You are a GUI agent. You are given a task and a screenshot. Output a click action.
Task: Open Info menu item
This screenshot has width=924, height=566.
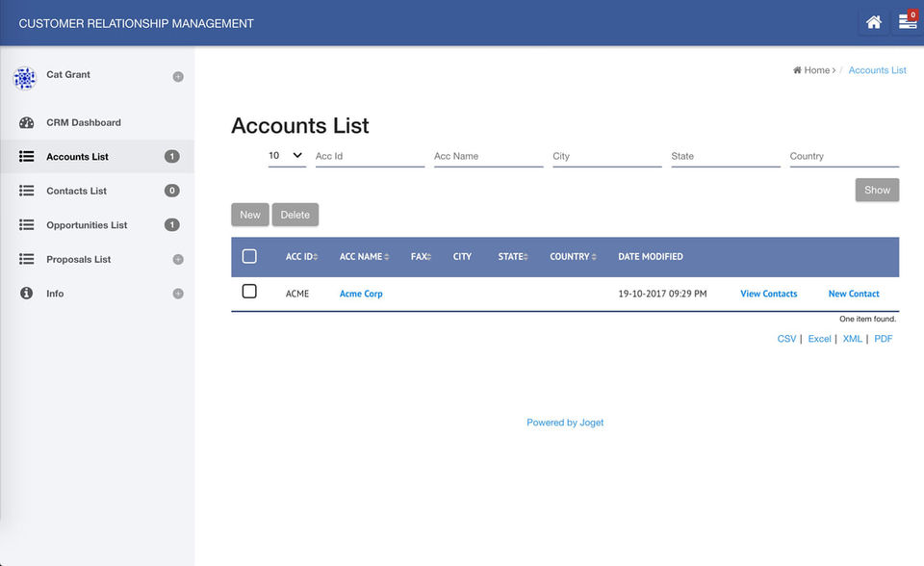tap(97, 293)
